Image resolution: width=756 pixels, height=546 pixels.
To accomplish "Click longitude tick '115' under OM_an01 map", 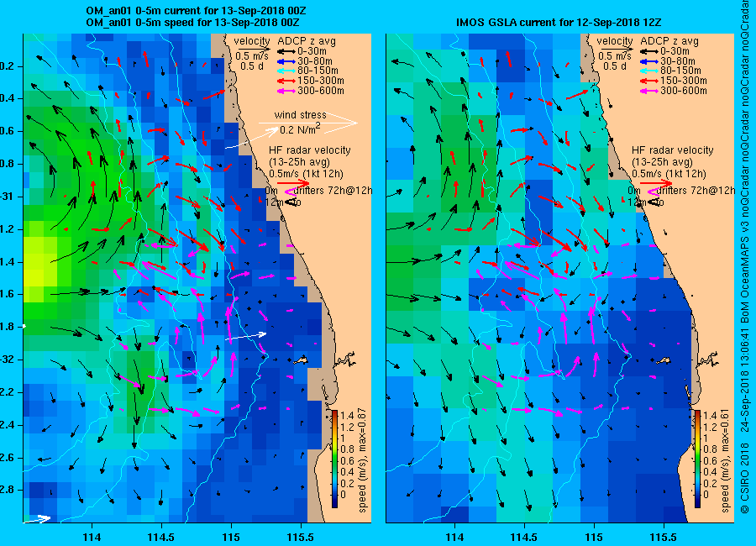I will click(x=231, y=537).
